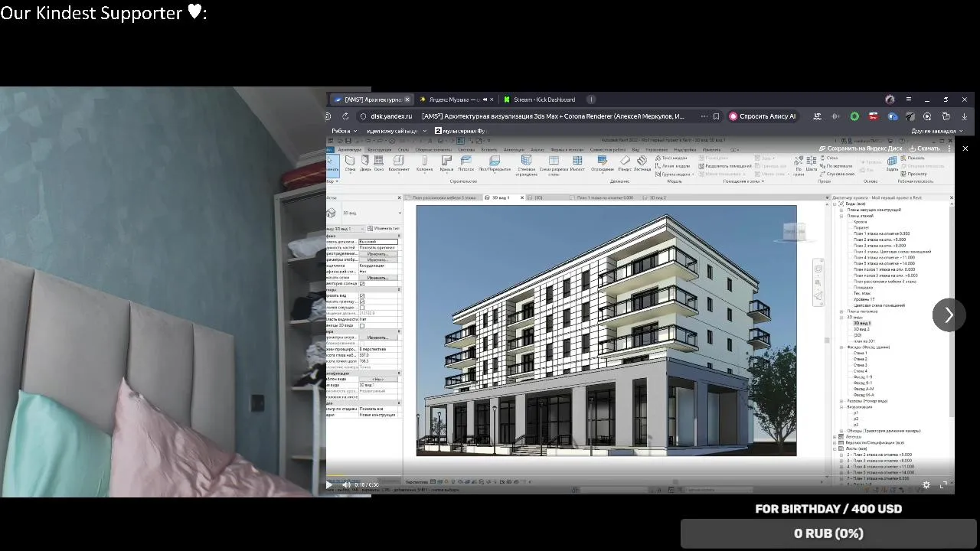
Task: Open the Вид: 3D вид 1 instance dropdown
Action: coord(345,228)
